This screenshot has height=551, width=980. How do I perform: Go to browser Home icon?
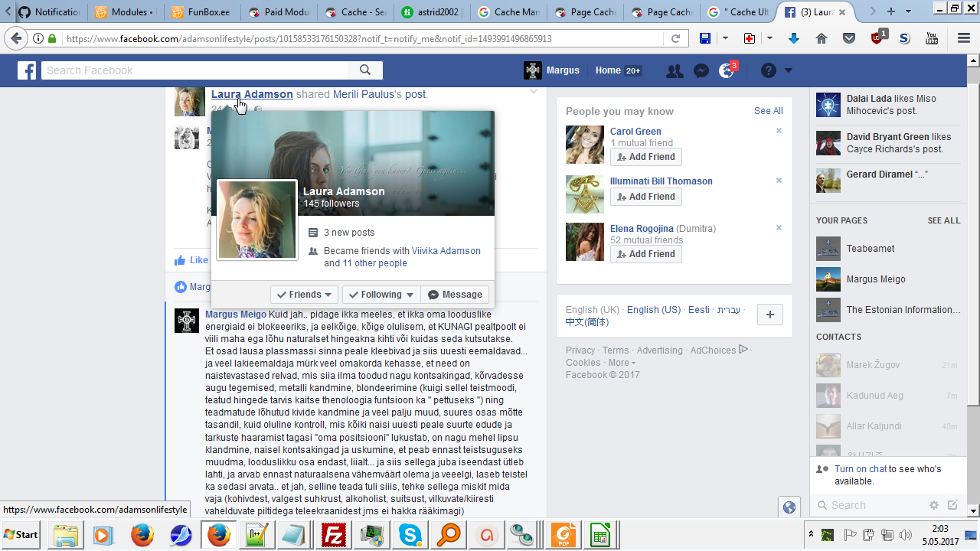(x=822, y=38)
